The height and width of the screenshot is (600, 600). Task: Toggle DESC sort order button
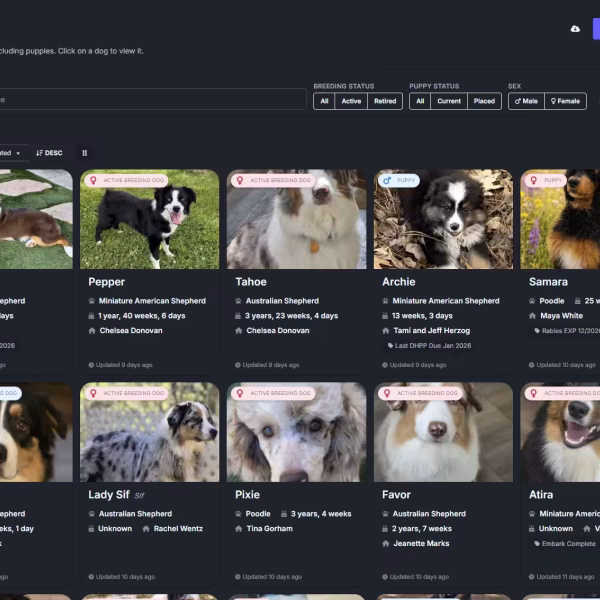click(49, 153)
